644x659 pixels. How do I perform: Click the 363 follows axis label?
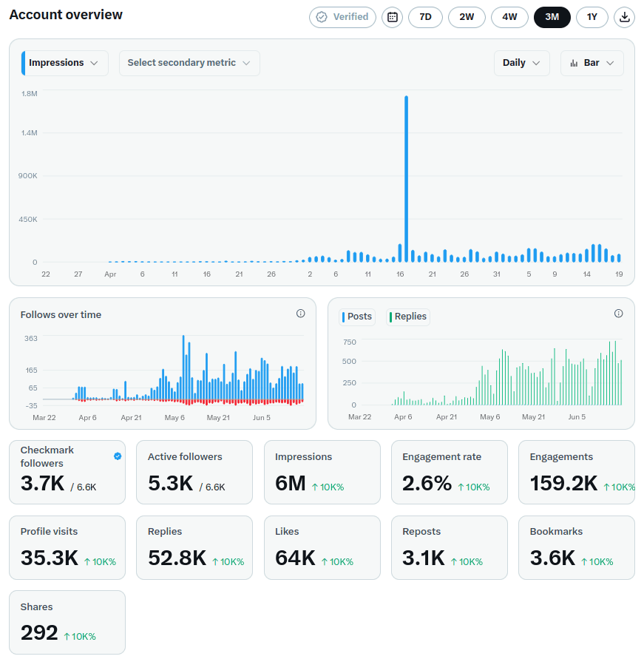[31, 338]
